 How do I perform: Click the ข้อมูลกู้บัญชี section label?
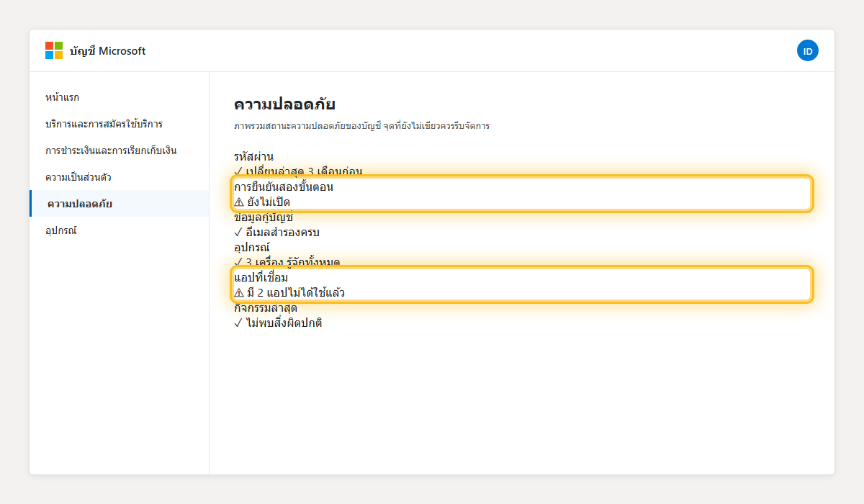pos(264,217)
